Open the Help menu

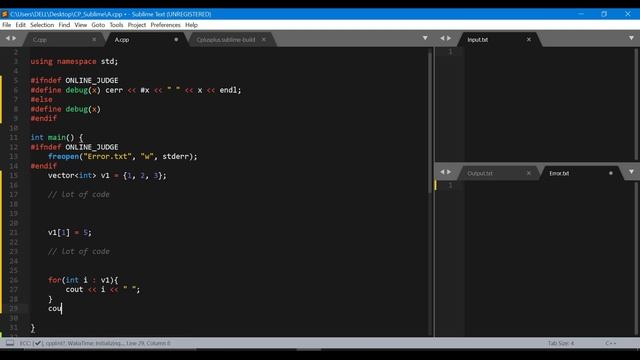click(x=191, y=25)
